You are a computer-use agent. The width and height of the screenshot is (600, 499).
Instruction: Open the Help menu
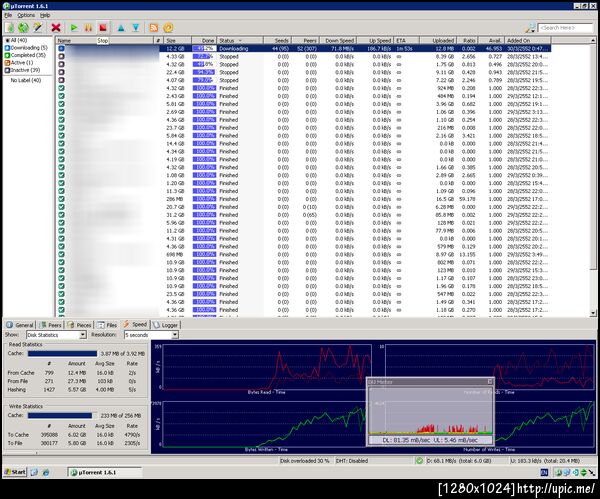(45, 15)
